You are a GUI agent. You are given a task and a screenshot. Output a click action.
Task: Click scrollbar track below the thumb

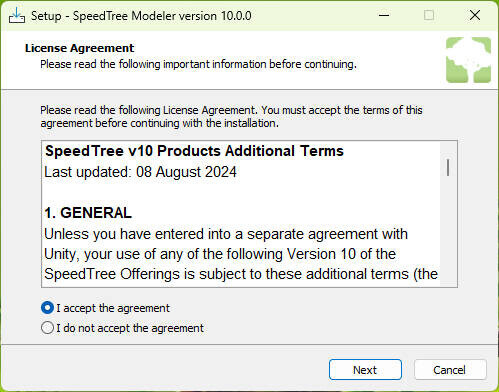pos(448,230)
